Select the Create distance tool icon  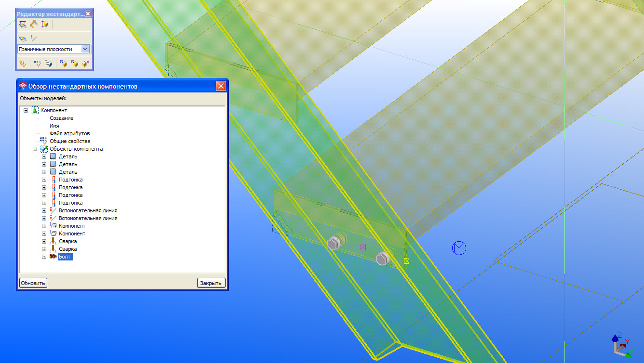pyautogui.click(x=22, y=24)
